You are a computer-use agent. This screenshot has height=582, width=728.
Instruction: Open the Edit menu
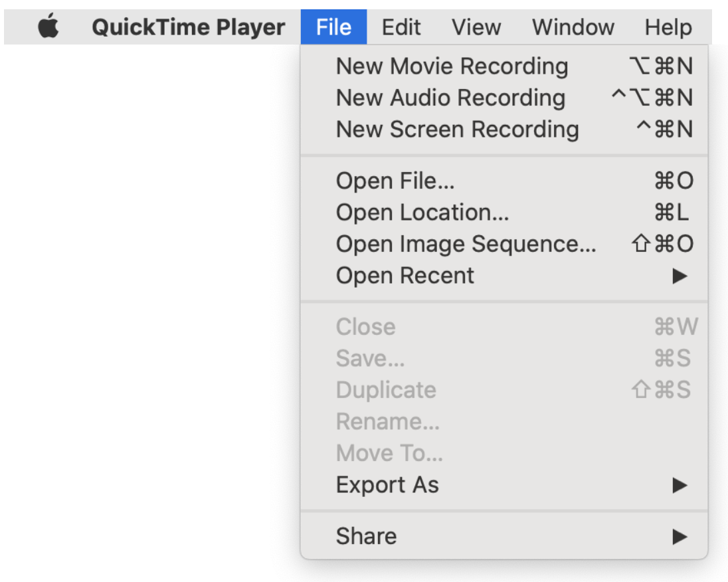click(x=401, y=27)
